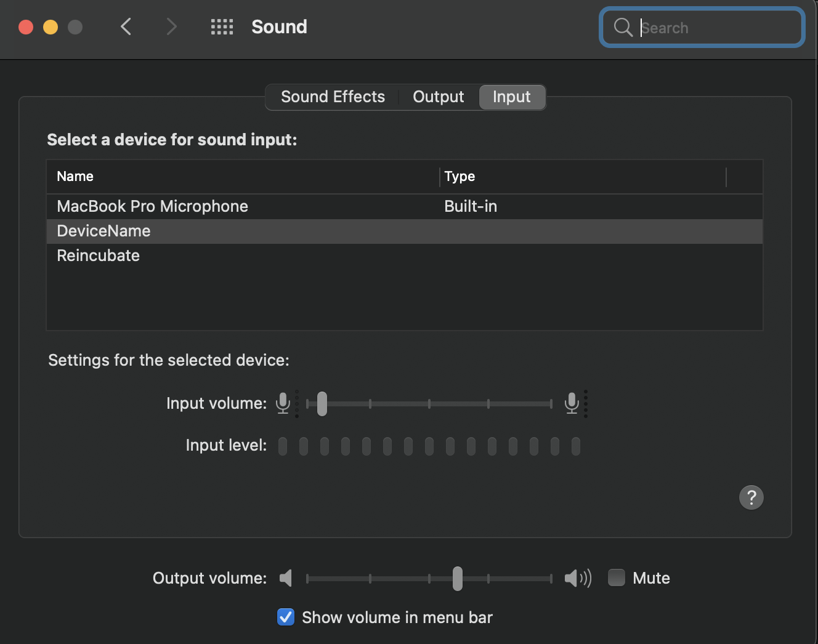Image resolution: width=818 pixels, height=644 pixels.
Task: Switch to the Sound Effects tab
Action: (x=333, y=97)
